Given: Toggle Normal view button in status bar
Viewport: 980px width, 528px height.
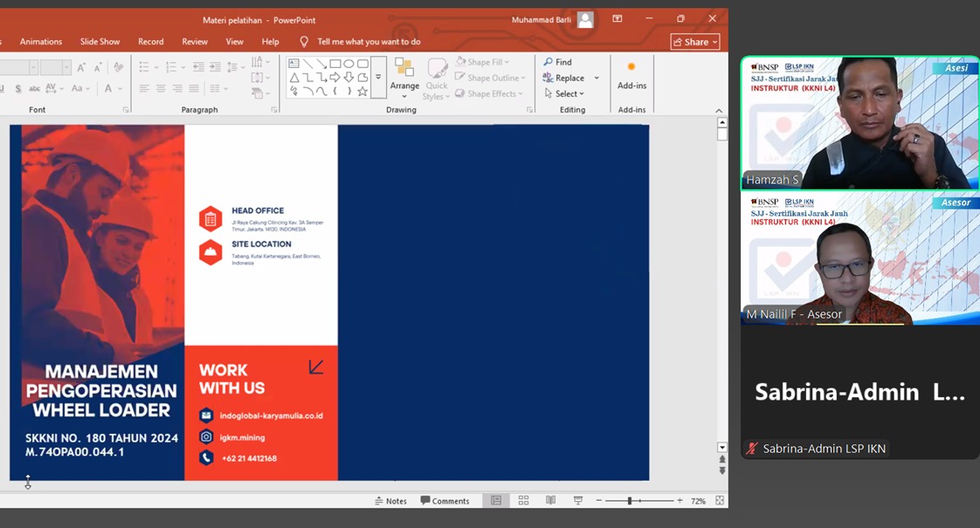Looking at the screenshot, I should coord(496,501).
